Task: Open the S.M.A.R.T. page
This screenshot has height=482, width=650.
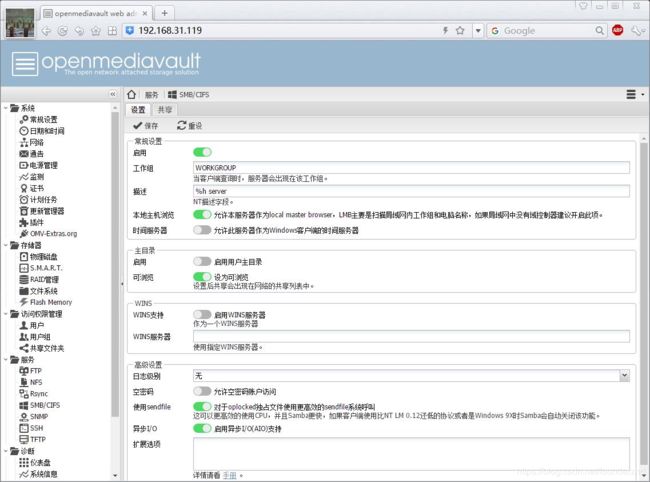Action: (x=41, y=268)
